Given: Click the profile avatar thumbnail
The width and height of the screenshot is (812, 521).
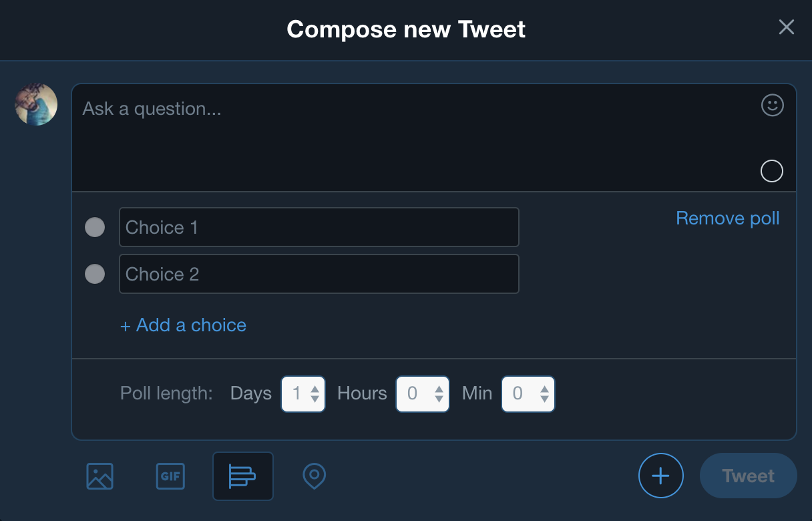Looking at the screenshot, I should [36, 104].
